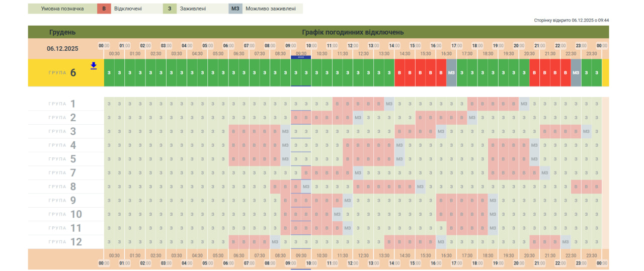Pick the Група 12 row label
This screenshot has width=644, height=271.
pos(62,242)
